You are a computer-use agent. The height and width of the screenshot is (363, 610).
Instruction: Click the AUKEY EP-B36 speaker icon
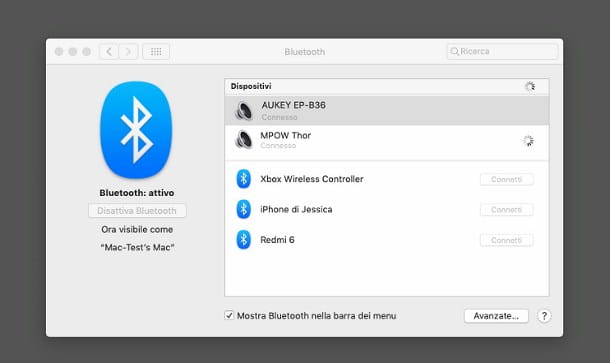click(x=244, y=110)
